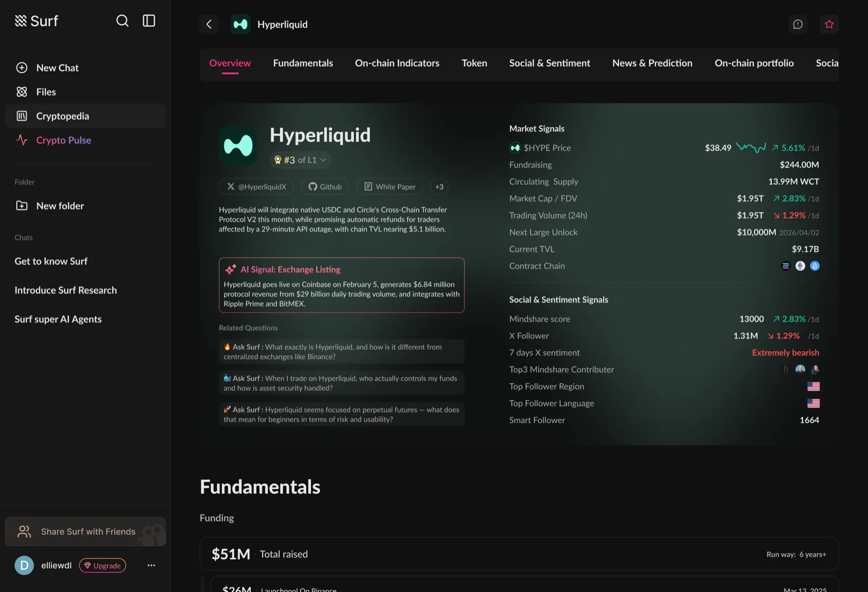
Task: Ask Surf what exactly is Hyperliquid
Action: click(342, 352)
